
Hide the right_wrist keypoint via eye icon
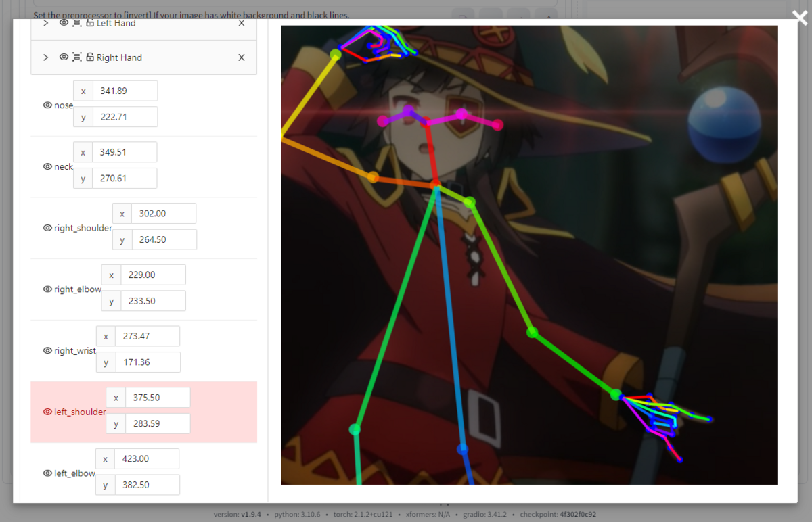pos(47,351)
